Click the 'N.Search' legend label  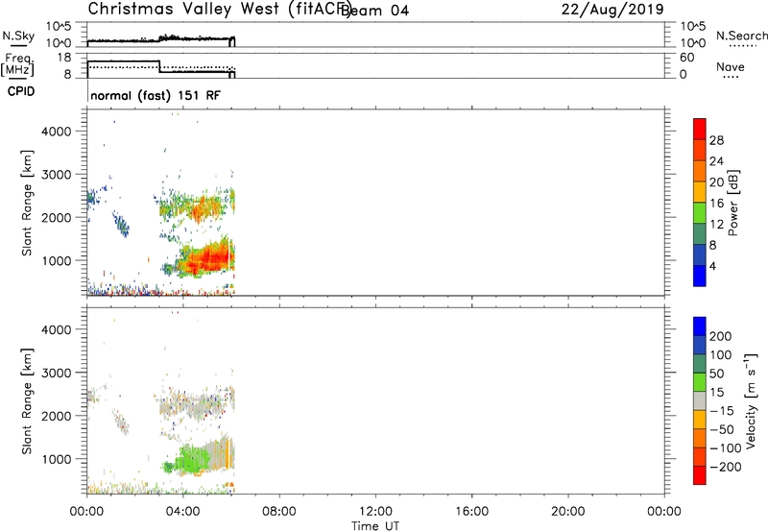(x=741, y=36)
